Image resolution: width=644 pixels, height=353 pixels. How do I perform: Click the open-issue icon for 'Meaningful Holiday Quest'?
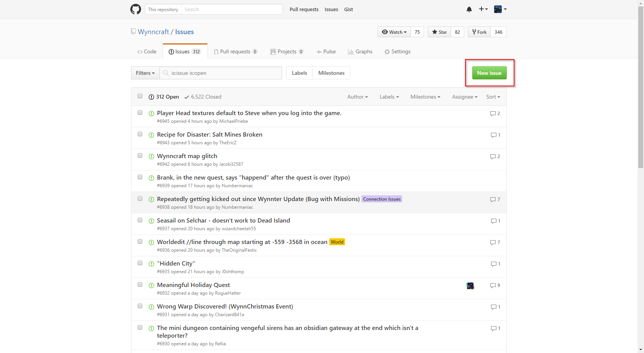coord(151,285)
